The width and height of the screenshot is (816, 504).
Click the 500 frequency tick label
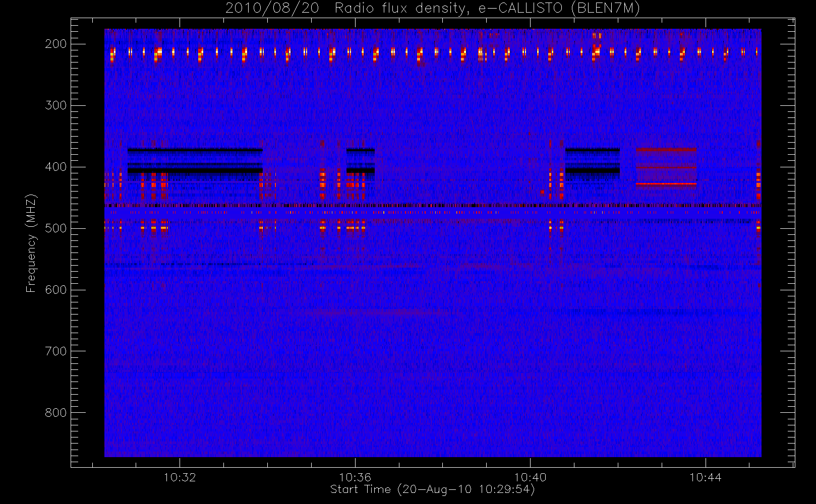click(x=56, y=228)
